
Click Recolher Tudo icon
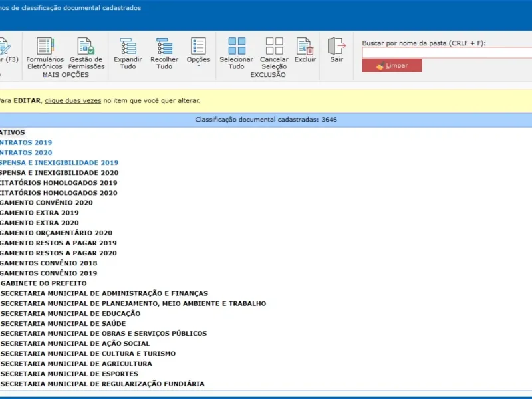[x=164, y=46]
